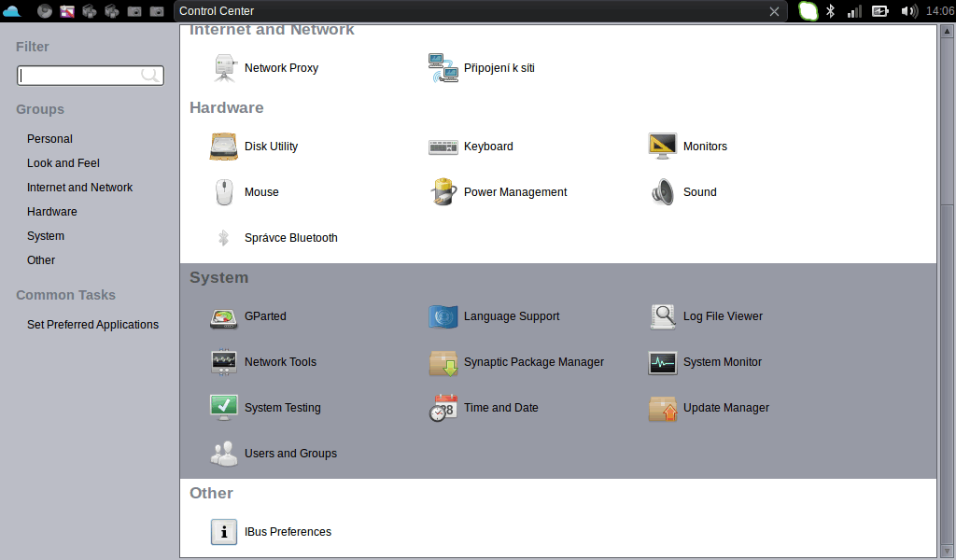Screen dimensions: 956x560
Task: Click the Bluetooth icon in top panel
Action: point(830,11)
